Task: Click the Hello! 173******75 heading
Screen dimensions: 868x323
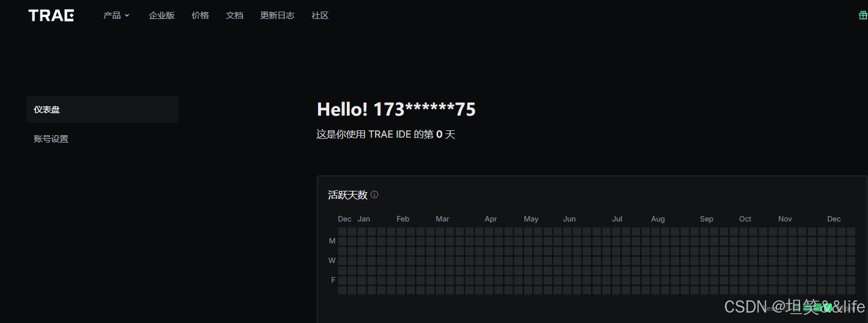Action: pyautogui.click(x=396, y=110)
